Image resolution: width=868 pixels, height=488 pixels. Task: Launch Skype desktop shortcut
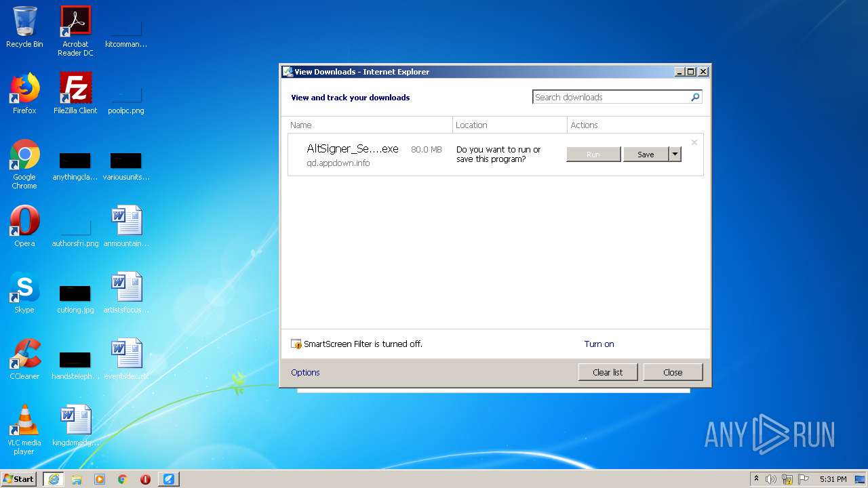point(24,293)
